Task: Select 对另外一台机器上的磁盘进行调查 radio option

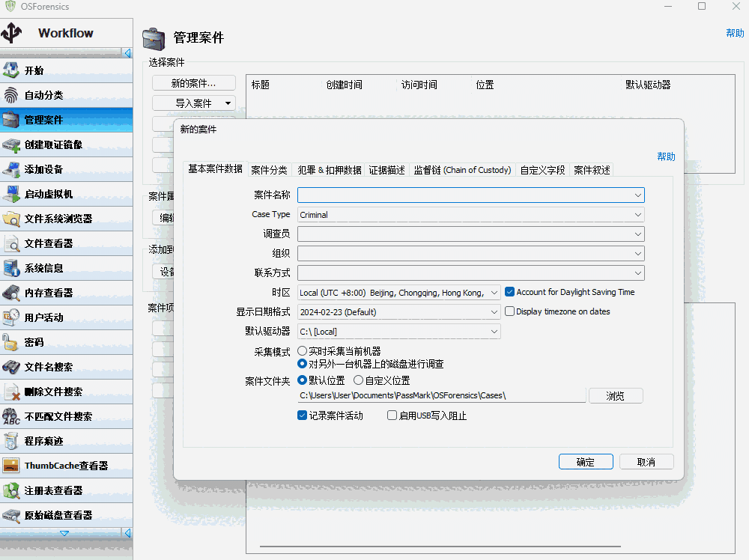Action: click(302, 364)
